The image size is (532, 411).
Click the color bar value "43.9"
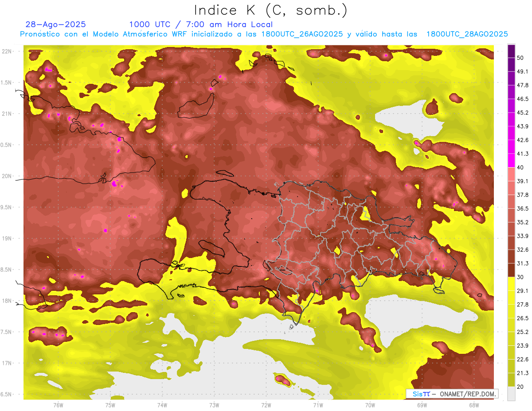[523, 126]
